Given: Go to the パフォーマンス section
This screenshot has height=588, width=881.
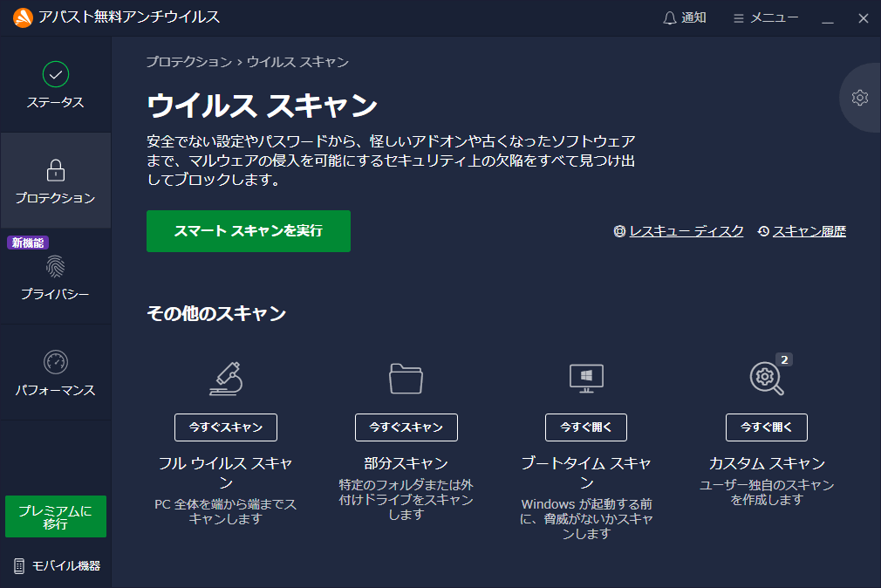Looking at the screenshot, I should [56, 373].
